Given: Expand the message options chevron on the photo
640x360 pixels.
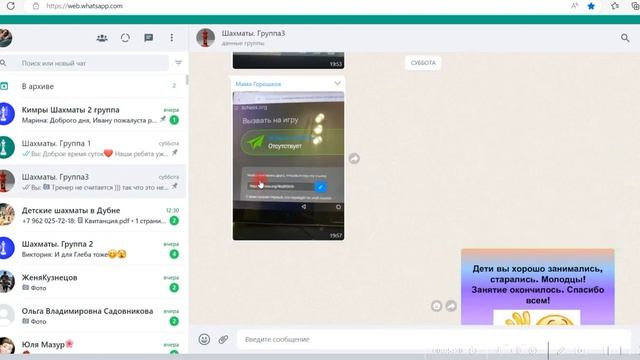Looking at the screenshot, I should pos(337,83).
